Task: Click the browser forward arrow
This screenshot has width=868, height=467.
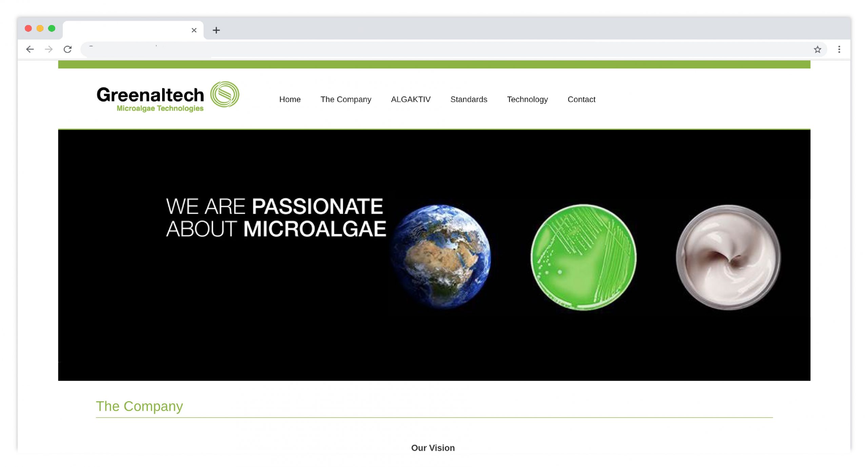Action: pyautogui.click(x=49, y=49)
